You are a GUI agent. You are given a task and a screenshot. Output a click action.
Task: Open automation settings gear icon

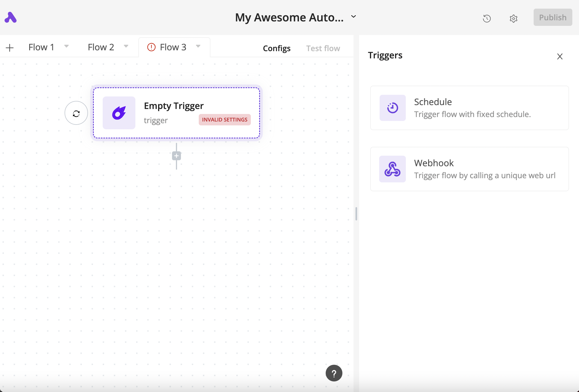[513, 18]
